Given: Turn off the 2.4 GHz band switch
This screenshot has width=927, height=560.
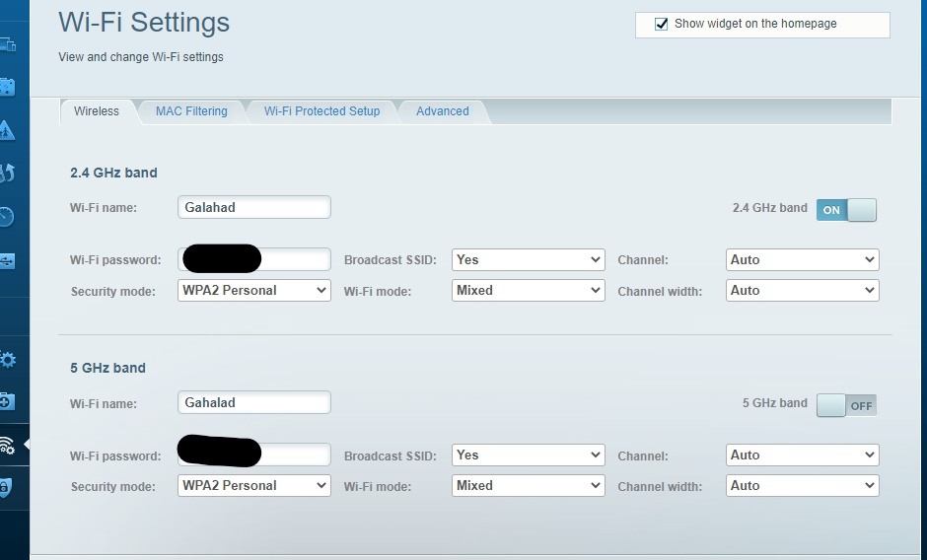Looking at the screenshot, I should [x=846, y=210].
